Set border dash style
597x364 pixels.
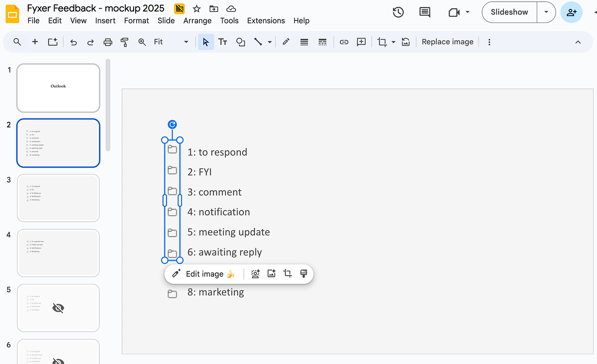pyautogui.click(x=323, y=42)
